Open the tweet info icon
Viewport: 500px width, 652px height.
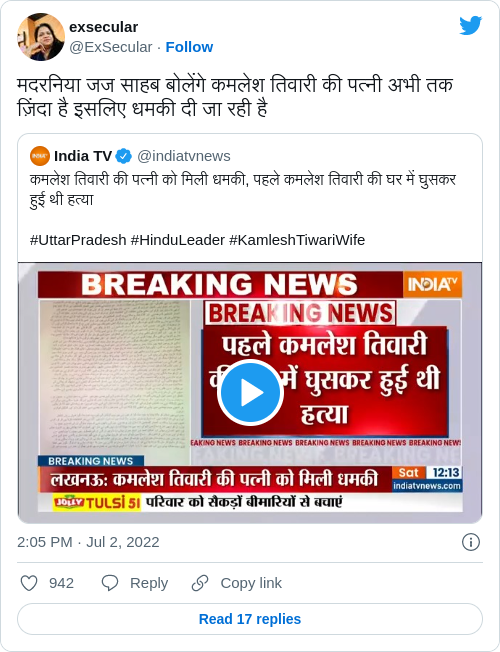[471, 542]
